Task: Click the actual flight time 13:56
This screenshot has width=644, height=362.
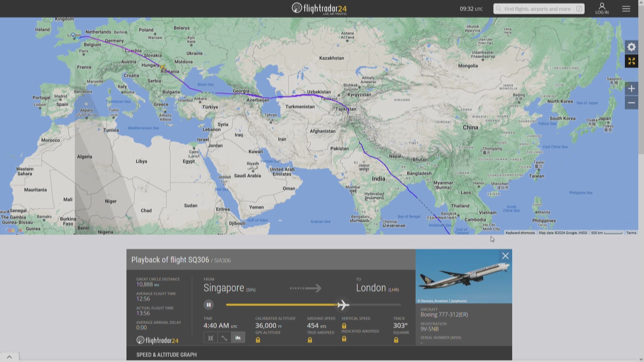Action: 143,313
